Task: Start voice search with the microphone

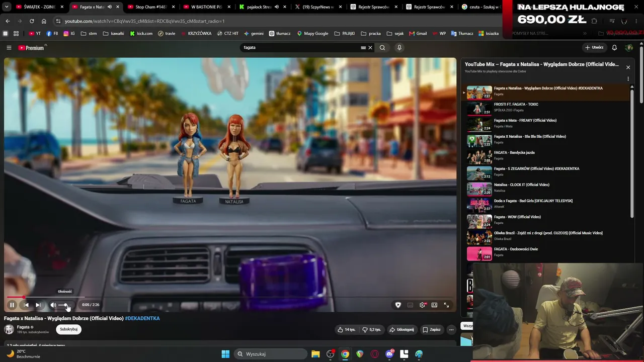Action: (399, 48)
